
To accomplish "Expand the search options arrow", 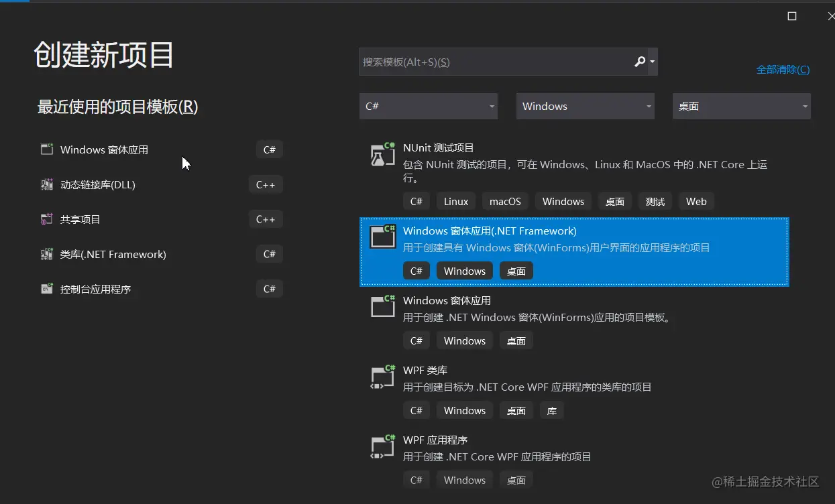I will pyautogui.click(x=653, y=62).
